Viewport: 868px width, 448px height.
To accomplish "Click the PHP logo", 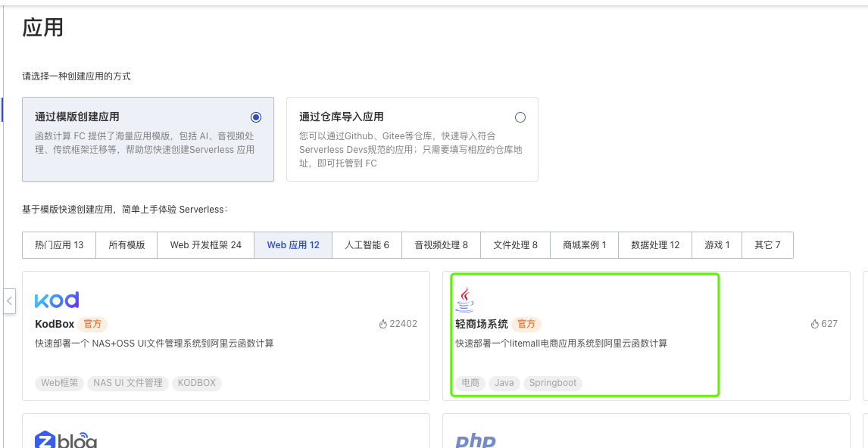I will click(476, 440).
